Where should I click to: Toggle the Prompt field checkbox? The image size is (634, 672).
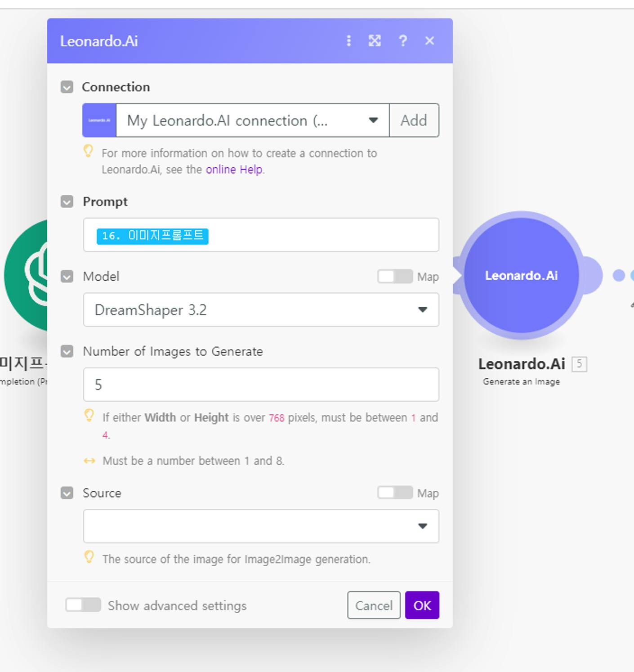click(x=67, y=202)
